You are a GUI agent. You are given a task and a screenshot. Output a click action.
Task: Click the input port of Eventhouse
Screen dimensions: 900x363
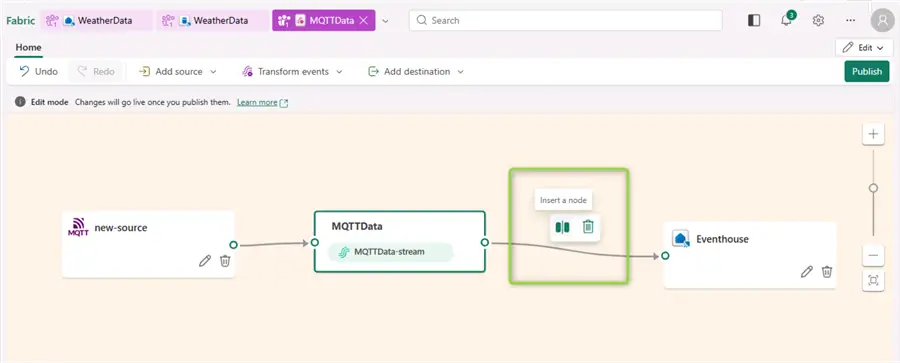[665, 256]
